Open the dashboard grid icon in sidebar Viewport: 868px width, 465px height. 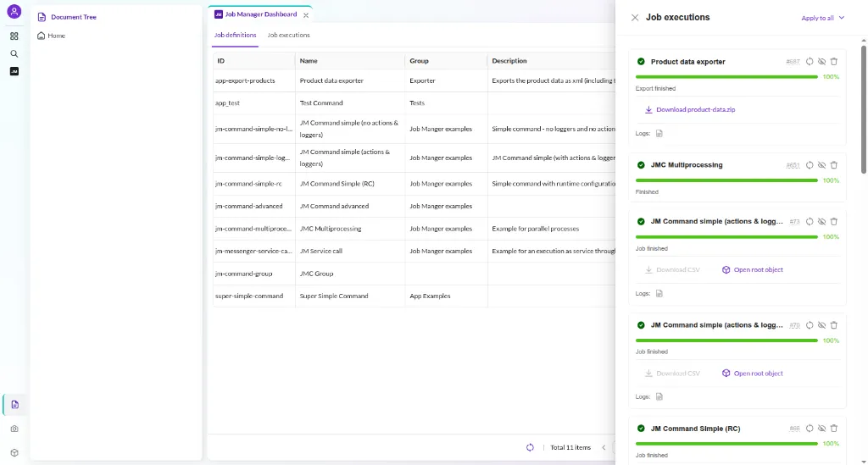pos(14,36)
